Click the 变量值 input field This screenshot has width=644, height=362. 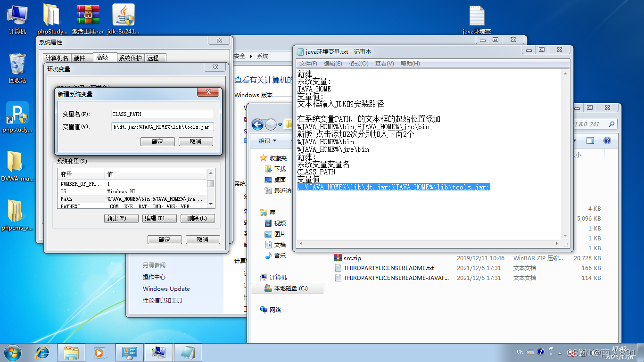coord(163,127)
